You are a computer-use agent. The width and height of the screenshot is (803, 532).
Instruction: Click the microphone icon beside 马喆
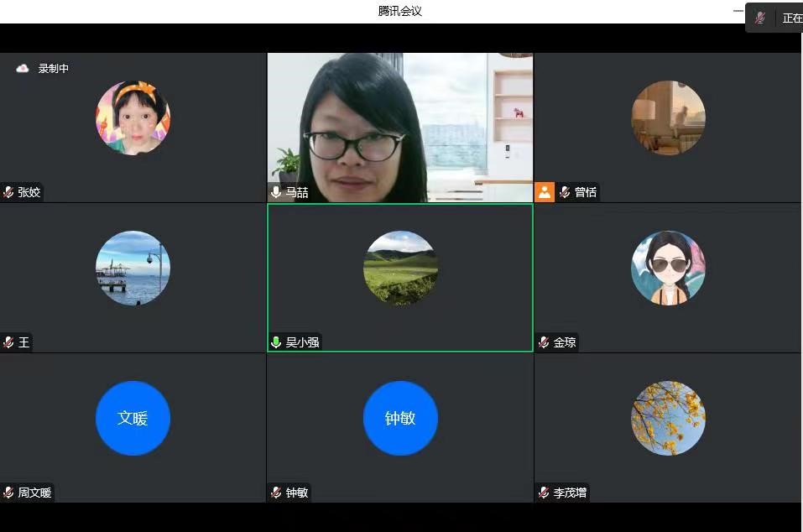point(276,193)
